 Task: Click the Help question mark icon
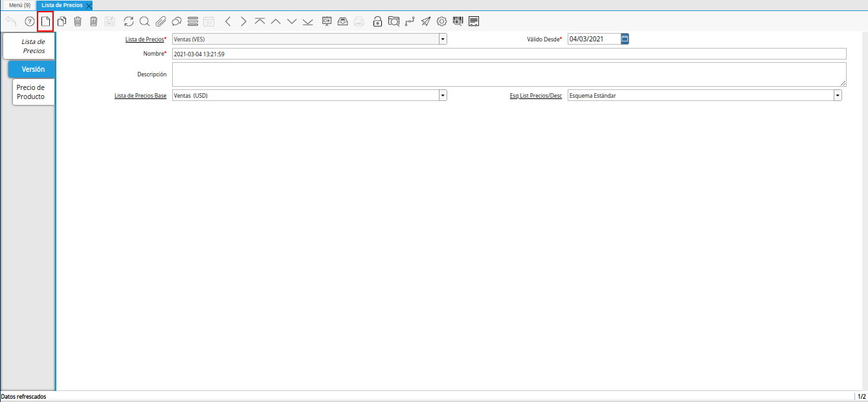click(x=29, y=21)
